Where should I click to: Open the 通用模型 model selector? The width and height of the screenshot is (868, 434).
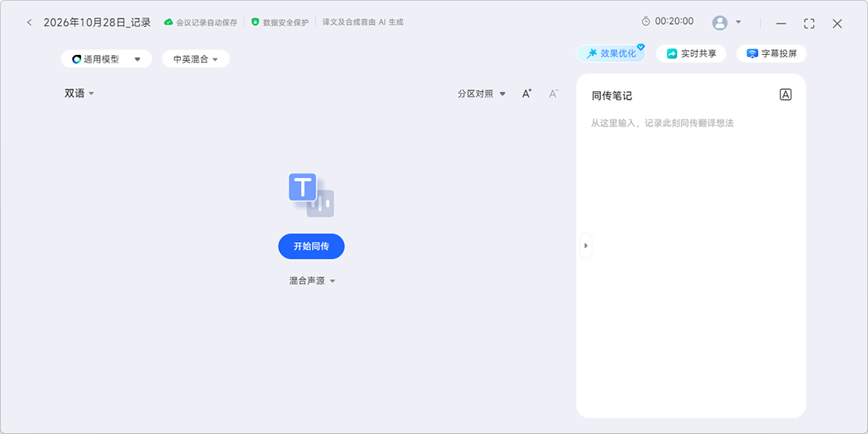tap(106, 59)
